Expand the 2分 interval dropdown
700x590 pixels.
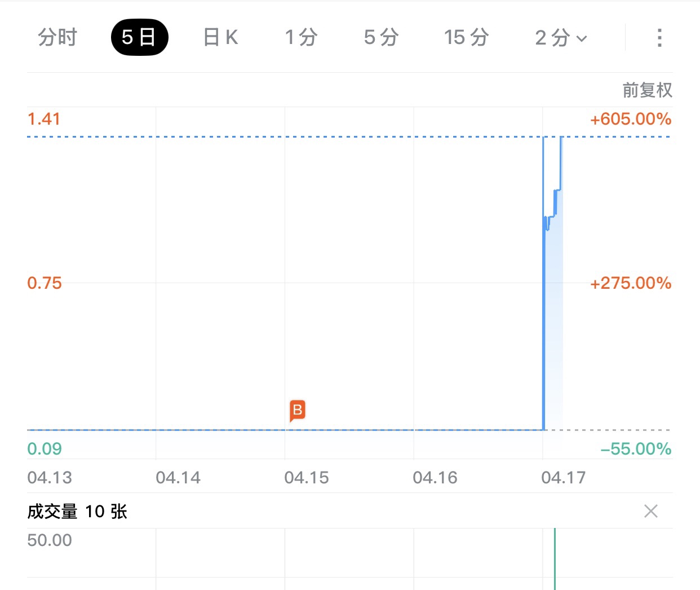561,38
